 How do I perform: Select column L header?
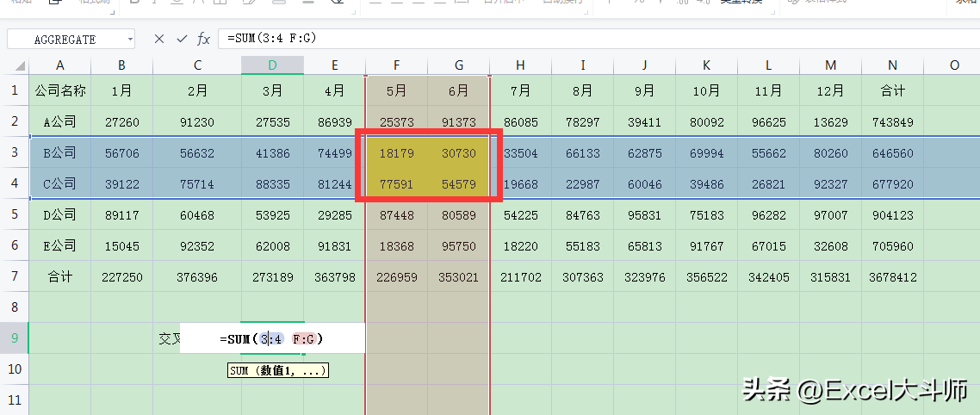pyautogui.click(x=769, y=65)
